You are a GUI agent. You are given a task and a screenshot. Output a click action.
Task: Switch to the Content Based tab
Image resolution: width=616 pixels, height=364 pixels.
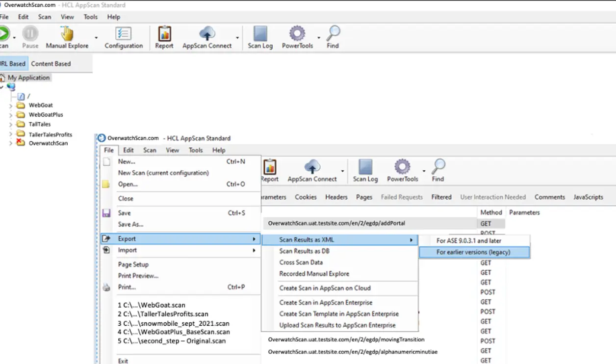51,64
